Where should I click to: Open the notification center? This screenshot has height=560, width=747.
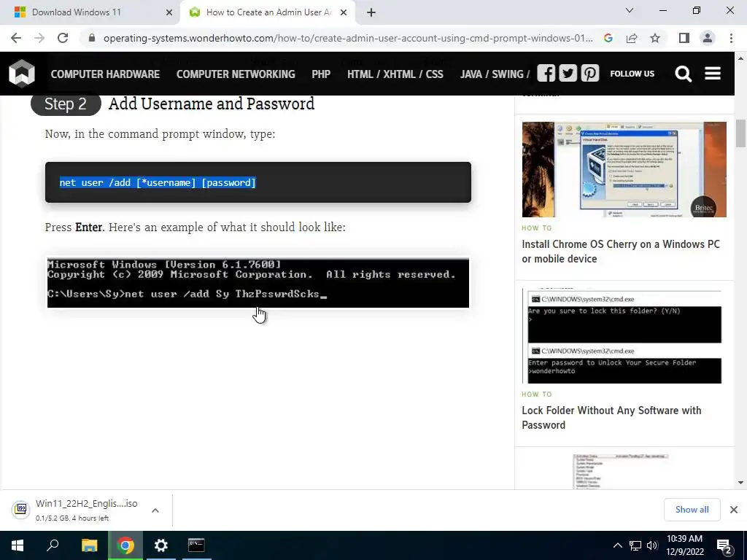[725, 546]
